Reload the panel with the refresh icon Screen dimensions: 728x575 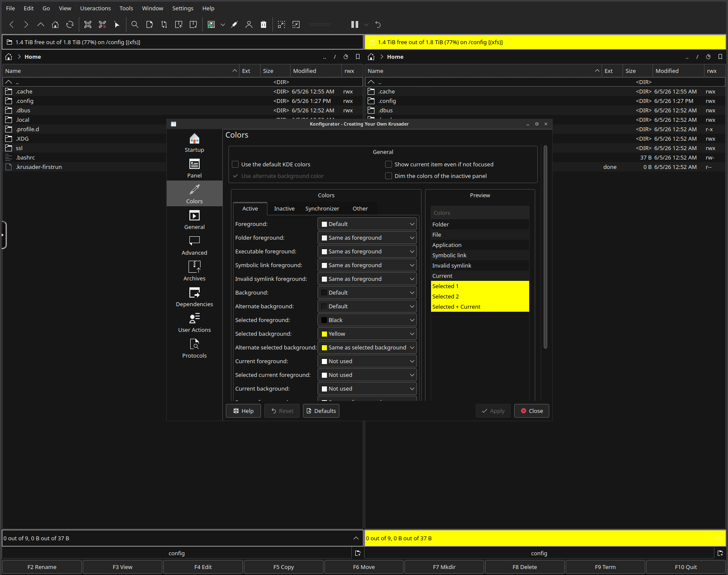coord(70,24)
